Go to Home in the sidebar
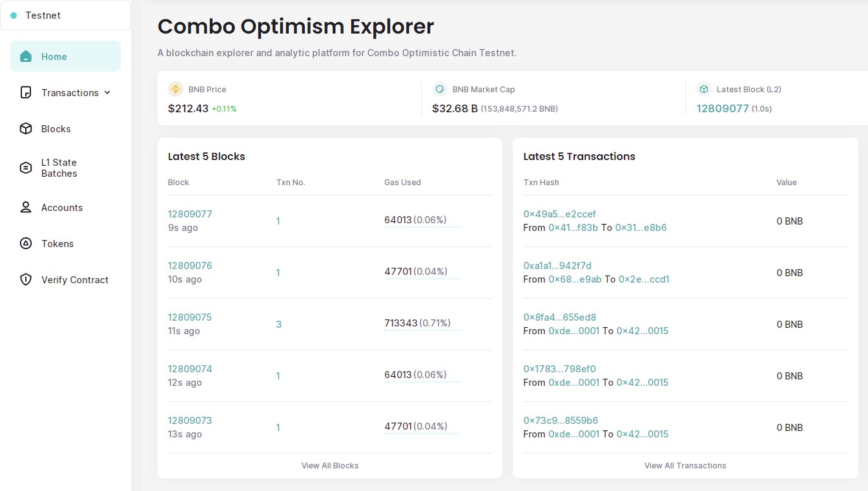Screen dimensions: 868x491 point(65,56)
